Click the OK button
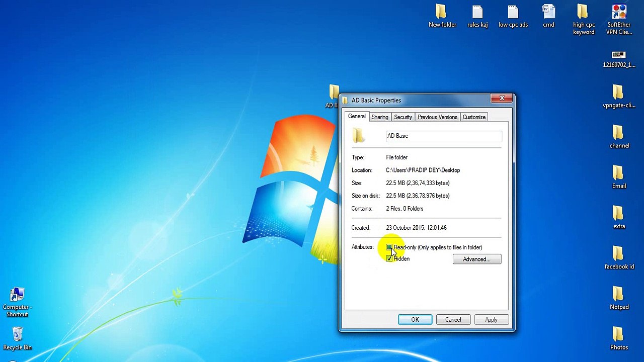This screenshot has width=644, height=362. click(x=415, y=320)
